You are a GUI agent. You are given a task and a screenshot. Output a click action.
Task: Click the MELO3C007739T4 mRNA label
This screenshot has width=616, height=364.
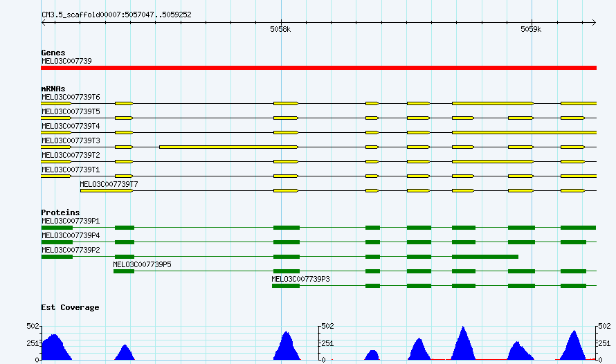pos(71,126)
